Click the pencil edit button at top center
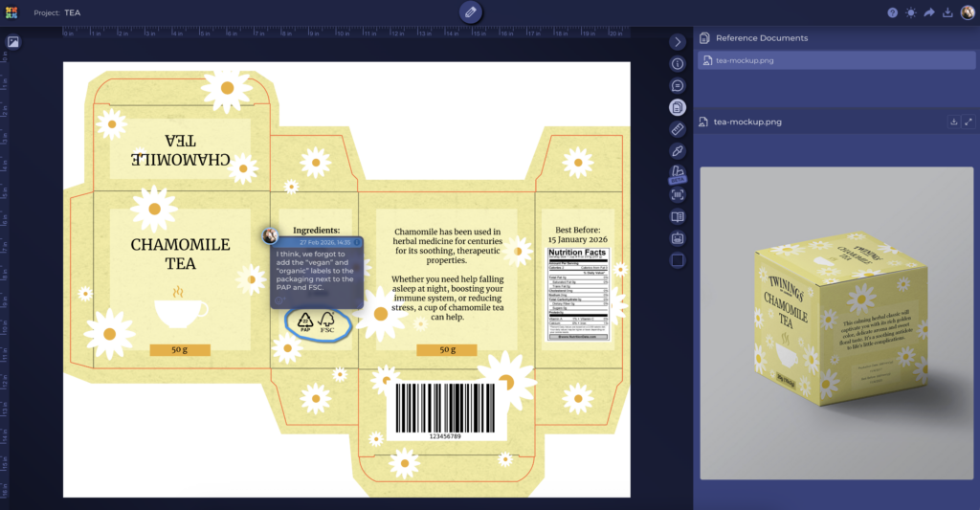 pos(471,11)
